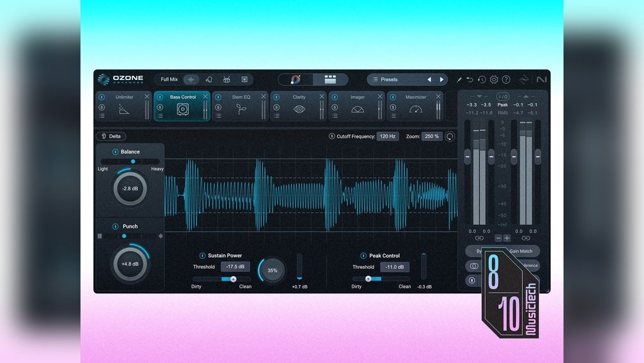This screenshot has width=644, height=363.
Task: Click the Zoom 250 % field
Action: click(x=431, y=136)
